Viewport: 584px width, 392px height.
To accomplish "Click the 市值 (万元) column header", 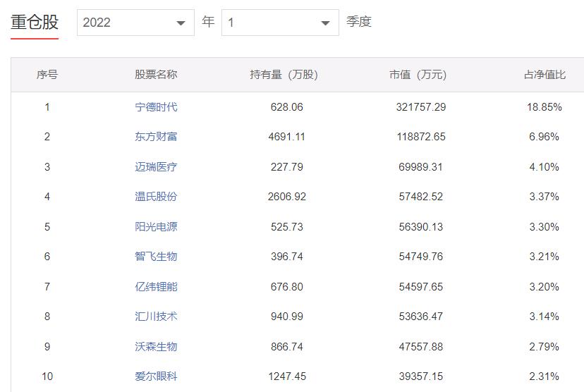I will pyautogui.click(x=418, y=75).
